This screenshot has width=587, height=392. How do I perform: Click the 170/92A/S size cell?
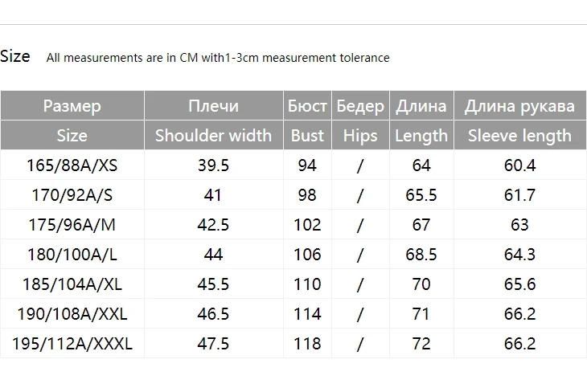click(x=72, y=195)
